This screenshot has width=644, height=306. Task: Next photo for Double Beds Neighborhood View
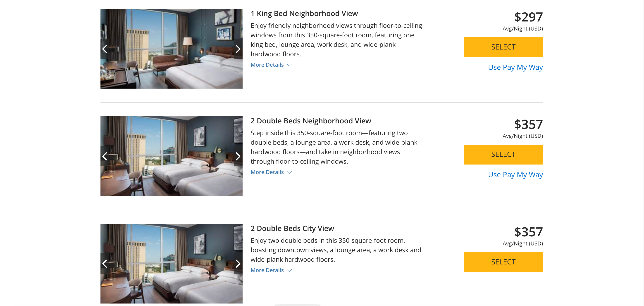coord(238,156)
